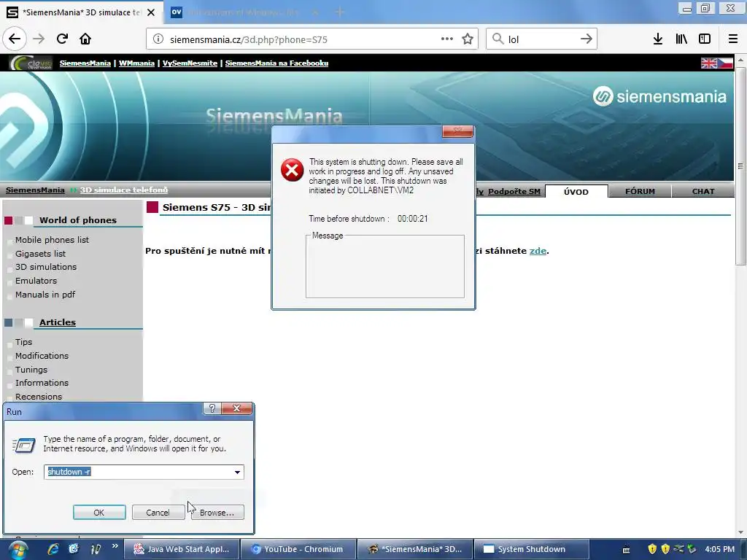Screen dimensions: 747x560
Task: Click the taskbar clock showing 4:05 PM
Action: (719, 549)
